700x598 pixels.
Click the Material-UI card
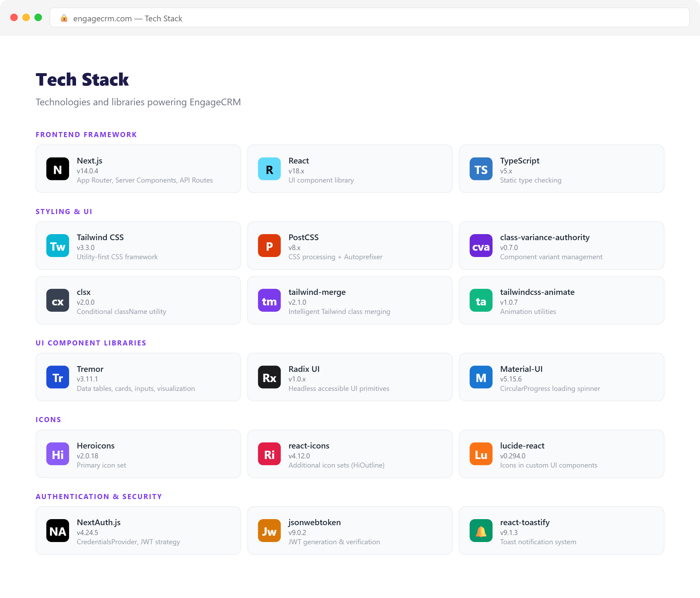pos(561,377)
